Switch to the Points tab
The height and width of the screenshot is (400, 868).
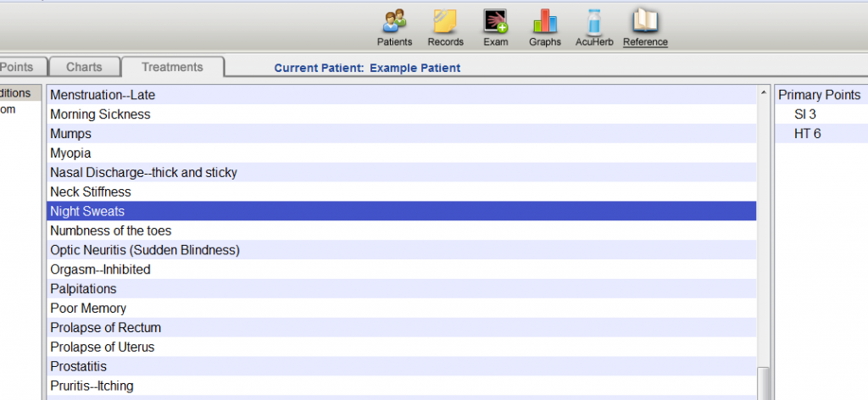tap(21, 67)
